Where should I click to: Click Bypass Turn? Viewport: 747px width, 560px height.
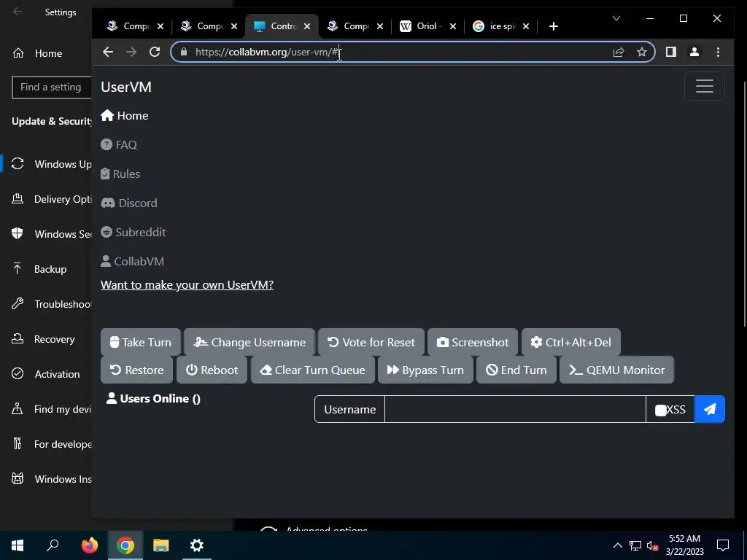tap(425, 370)
